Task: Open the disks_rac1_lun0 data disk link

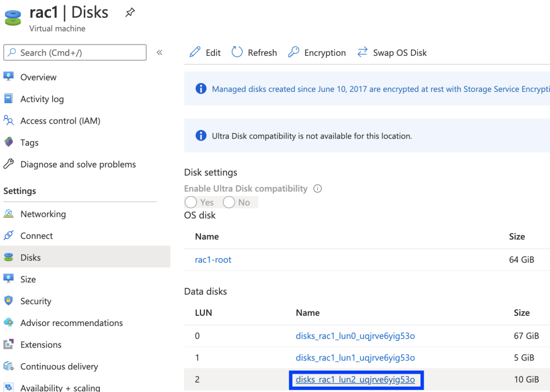Action: pyautogui.click(x=355, y=336)
